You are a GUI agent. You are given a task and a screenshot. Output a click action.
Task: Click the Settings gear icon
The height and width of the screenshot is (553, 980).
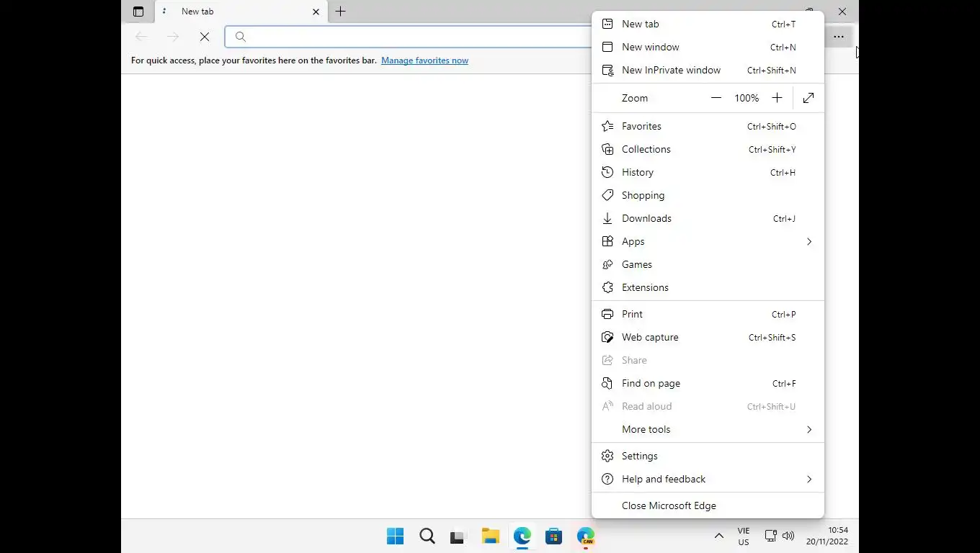607,456
